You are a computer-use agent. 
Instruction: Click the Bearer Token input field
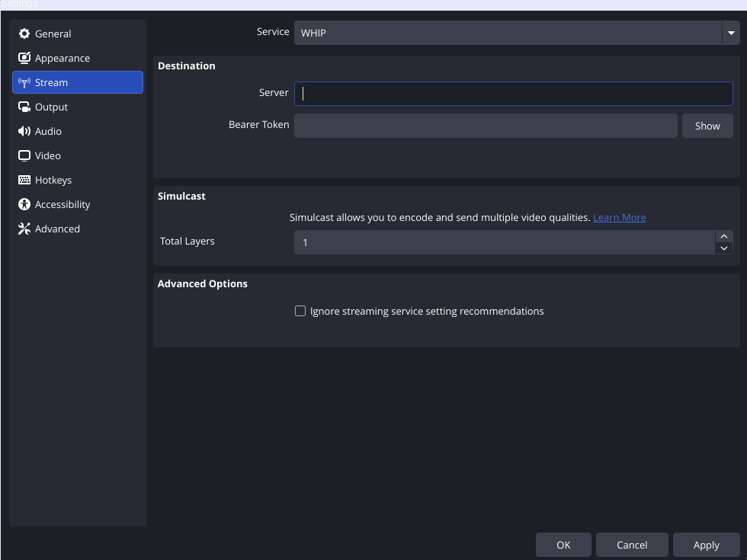click(x=486, y=126)
